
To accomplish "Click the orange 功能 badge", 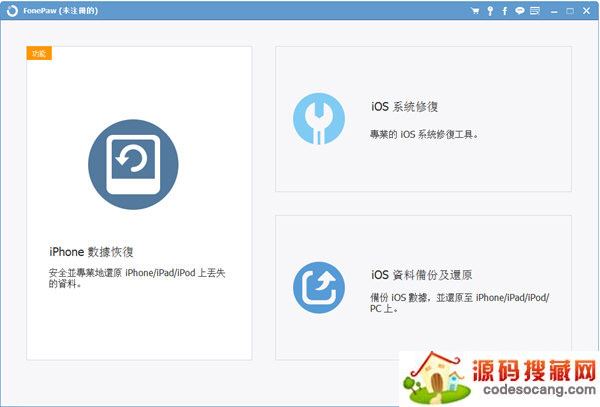I will tap(39, 53).
